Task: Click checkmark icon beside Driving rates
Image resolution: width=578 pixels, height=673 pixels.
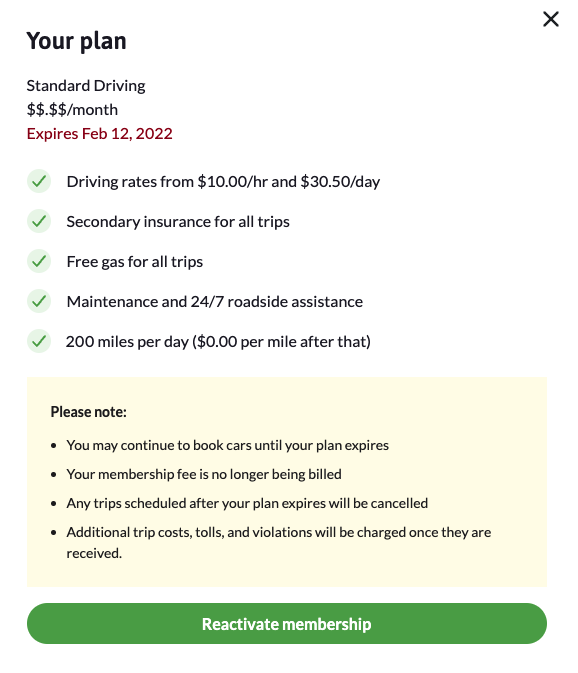Action: click(x=39, y=181)
